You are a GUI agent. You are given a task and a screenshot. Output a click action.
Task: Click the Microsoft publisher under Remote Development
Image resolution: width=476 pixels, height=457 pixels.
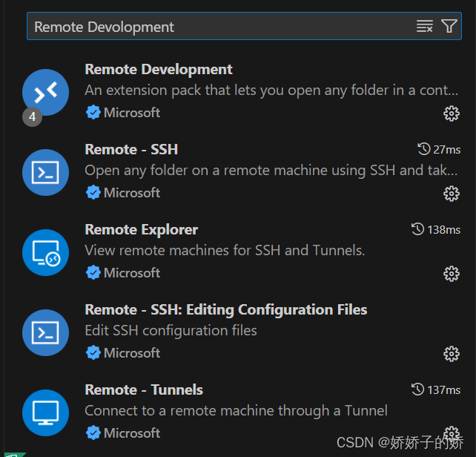click(131, 113)
